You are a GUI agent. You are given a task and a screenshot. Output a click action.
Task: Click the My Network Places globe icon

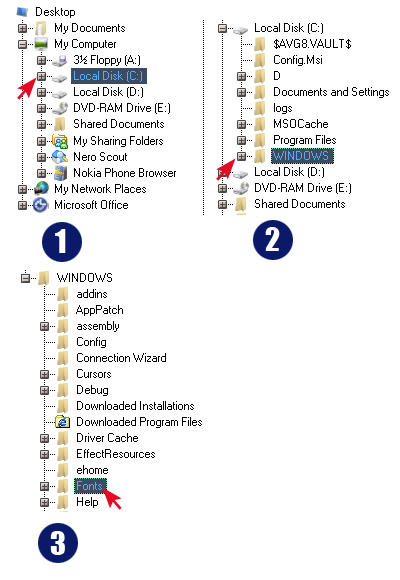click(41, 189)
